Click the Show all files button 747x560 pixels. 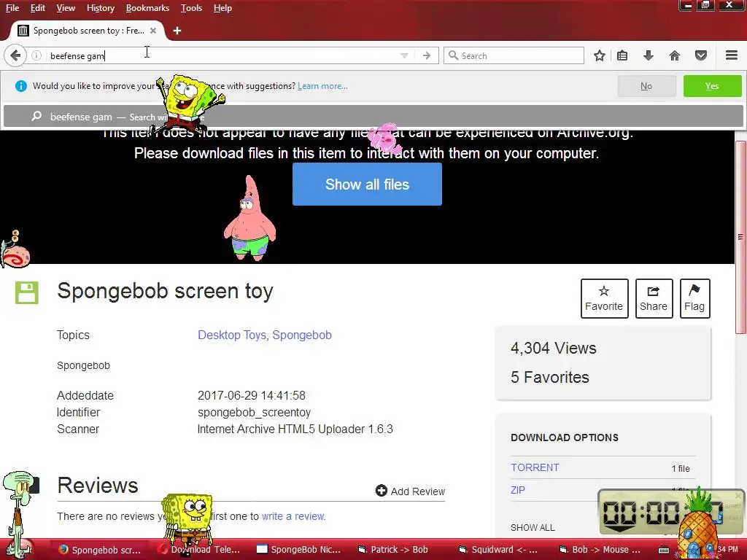(x=368, y=184)
